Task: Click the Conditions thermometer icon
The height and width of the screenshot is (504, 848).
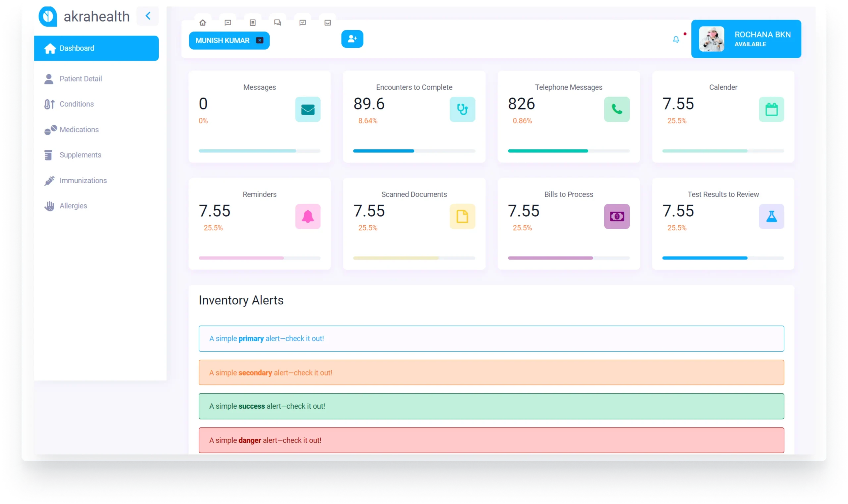Action: coord(50,104)
